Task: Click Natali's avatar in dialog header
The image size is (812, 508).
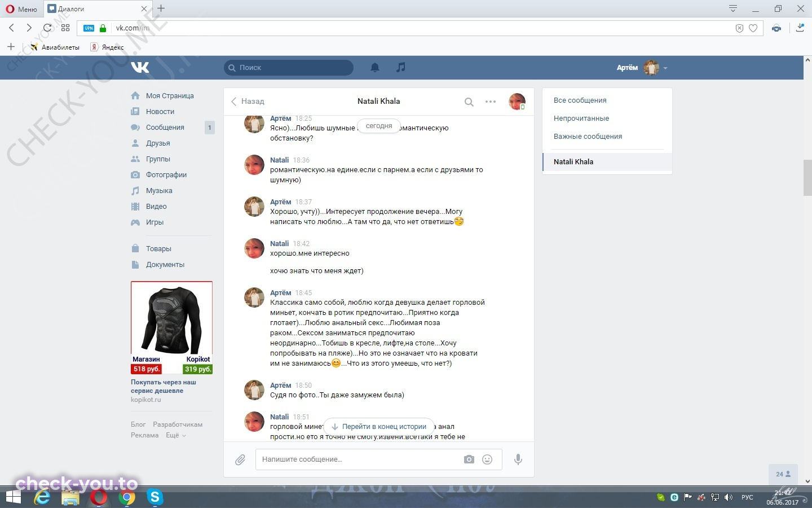Action: click(x=517, y=102)
